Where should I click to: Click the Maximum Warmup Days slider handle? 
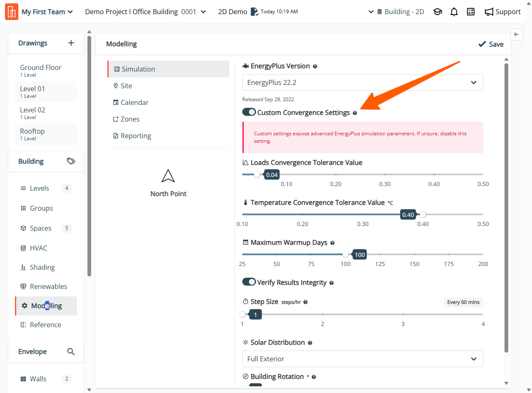[x=346, y=254]
